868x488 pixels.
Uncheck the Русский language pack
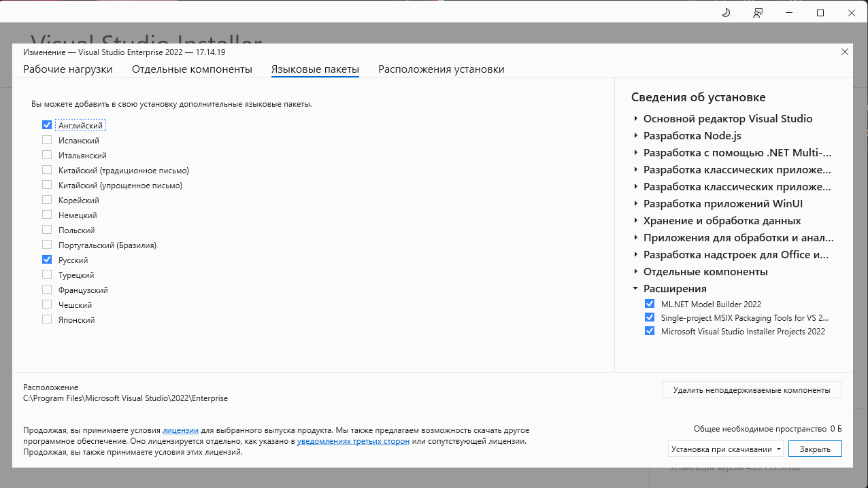[47, 260]
